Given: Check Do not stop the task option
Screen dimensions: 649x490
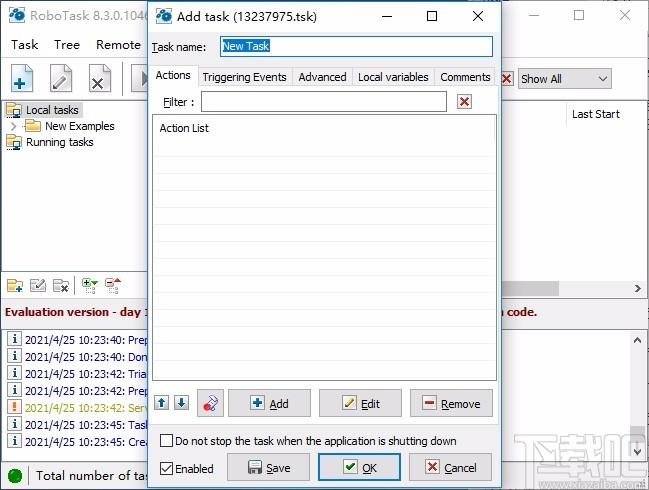Looking at the screenshot, I should pyautogui.click(x=166, y=441).
